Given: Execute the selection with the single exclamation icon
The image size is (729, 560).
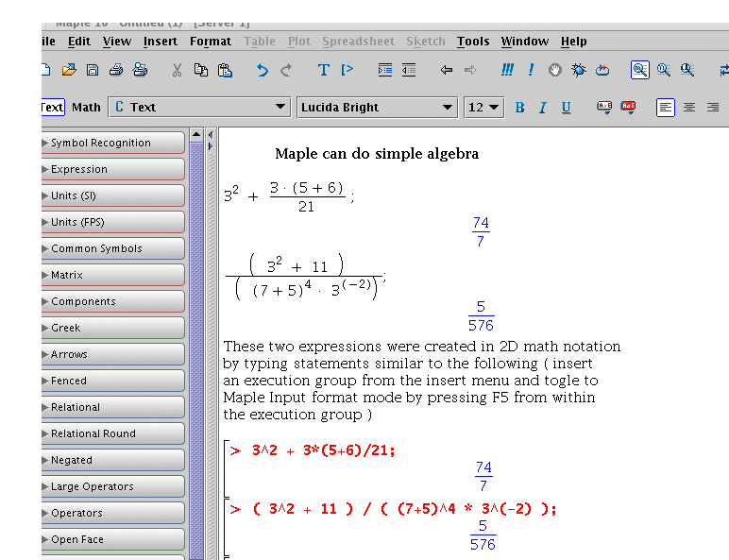Looking at the screenshot, I should (531, 70).
